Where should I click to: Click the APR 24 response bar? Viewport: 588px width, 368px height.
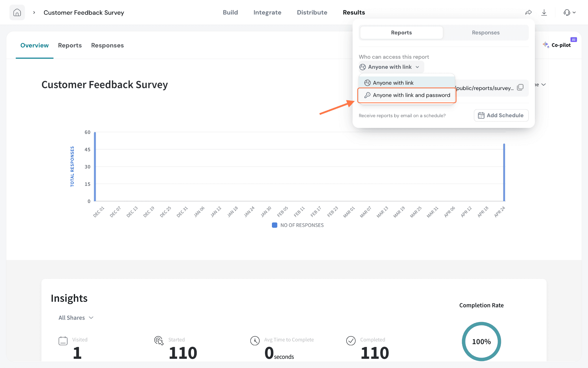point(504,172)
